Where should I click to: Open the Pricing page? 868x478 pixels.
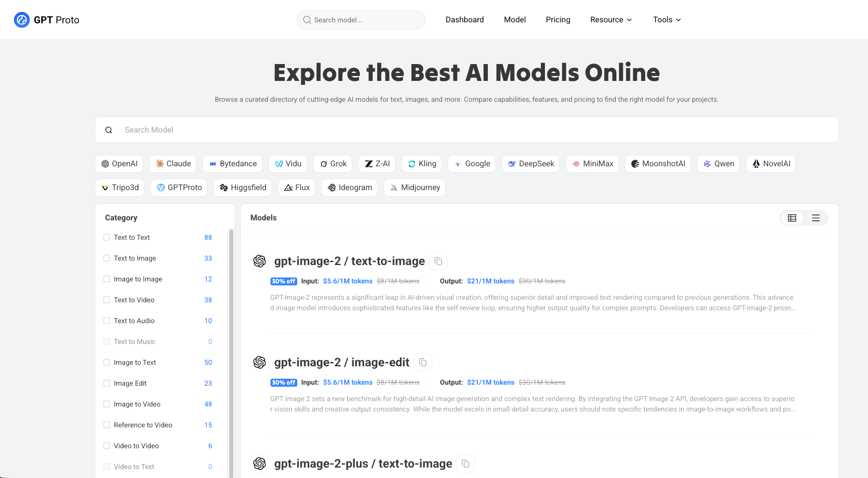(x=558, y=20)
